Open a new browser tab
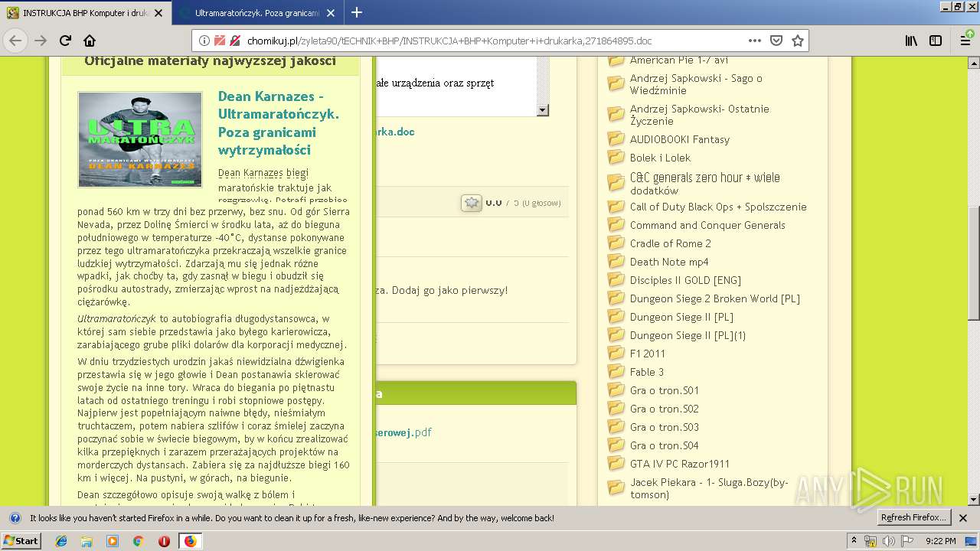This screenshot has width=980, height=551. (357, 12)
